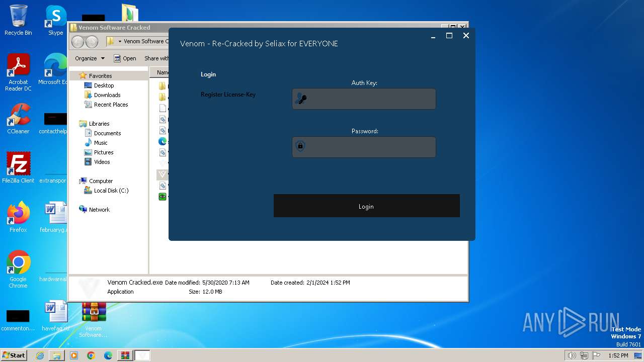Click the padlock icon in Password field
Image resolution: width=644 pixels, height=362 pixels.
[300, 146]
